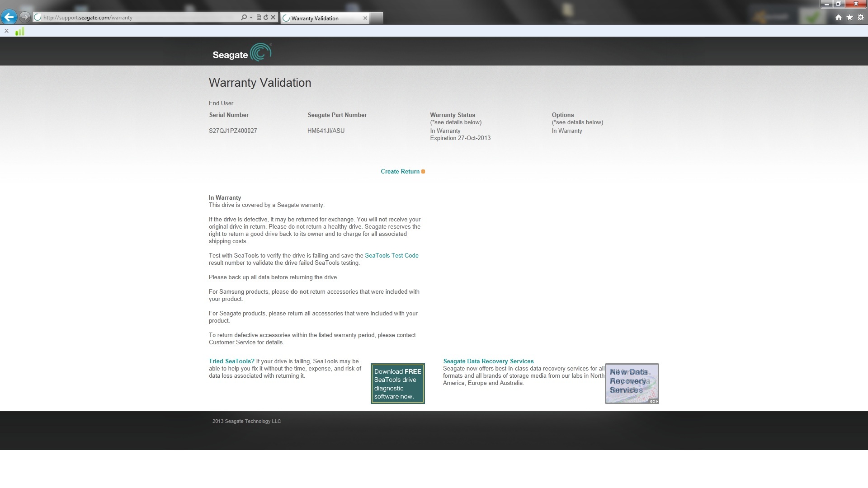This screenshot has width=868, height=488.
Task: Expand the address bar autocomplete dropdown arrow
Action: point(251,18)
